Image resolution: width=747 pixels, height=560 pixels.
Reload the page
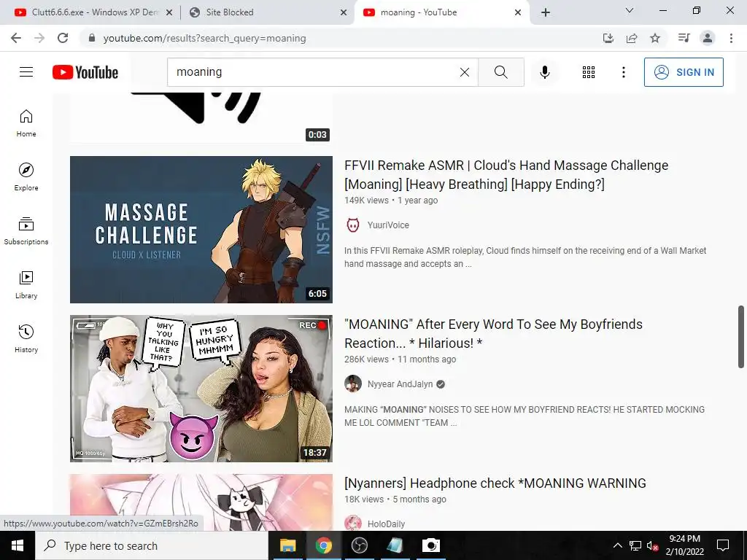click(x=63, y=38)
